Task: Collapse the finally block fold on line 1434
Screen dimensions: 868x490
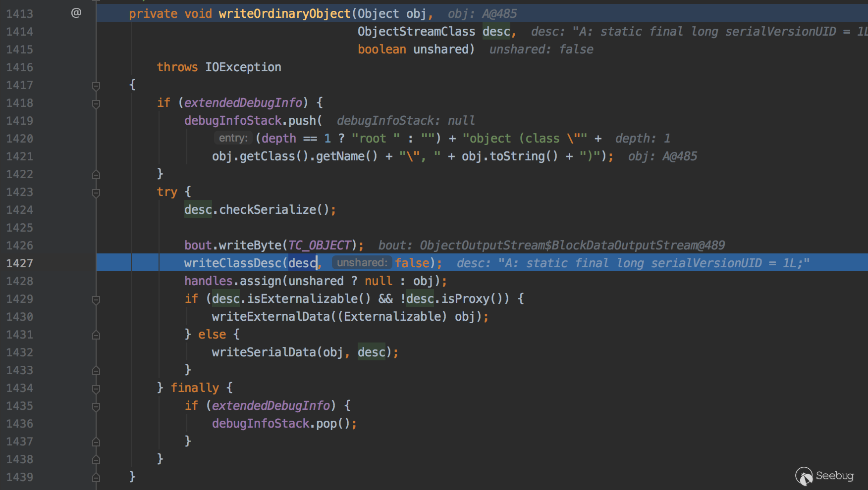Action: [96, 389]
